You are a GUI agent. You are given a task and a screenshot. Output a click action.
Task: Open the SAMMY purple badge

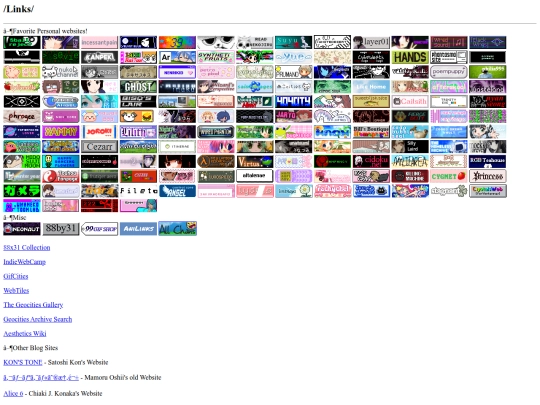(x=61, y=132)
